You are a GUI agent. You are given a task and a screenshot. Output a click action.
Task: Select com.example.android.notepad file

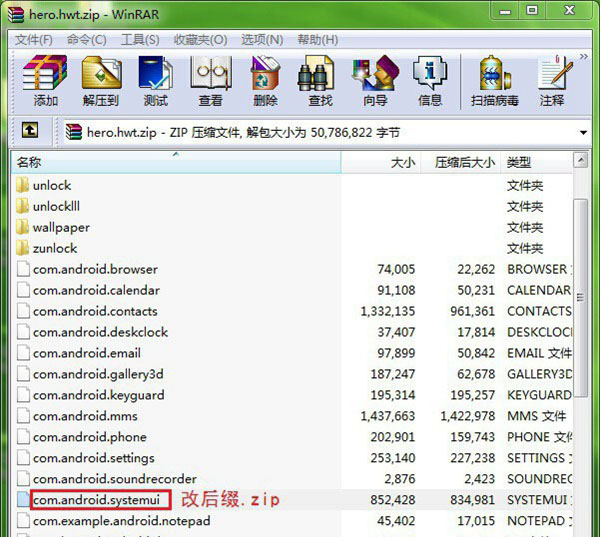pyautogui.click(x=121, y=521)
